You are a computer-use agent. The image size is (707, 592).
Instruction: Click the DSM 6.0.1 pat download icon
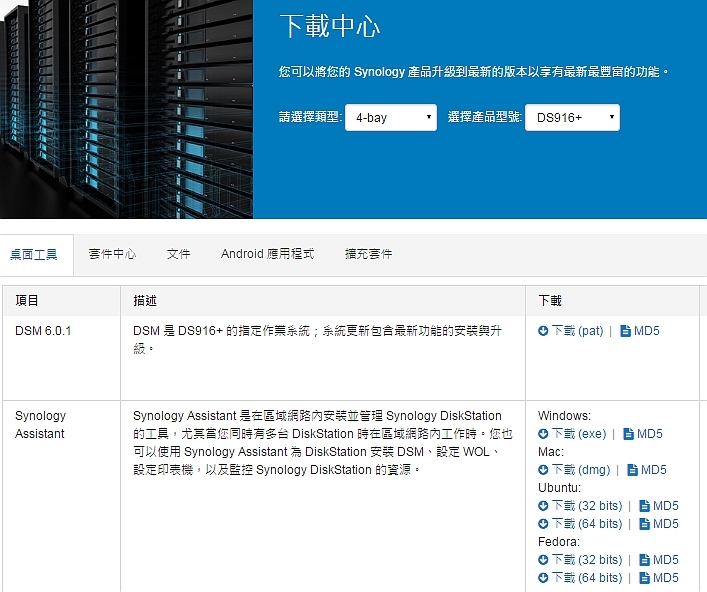click(x=543, y=331)
